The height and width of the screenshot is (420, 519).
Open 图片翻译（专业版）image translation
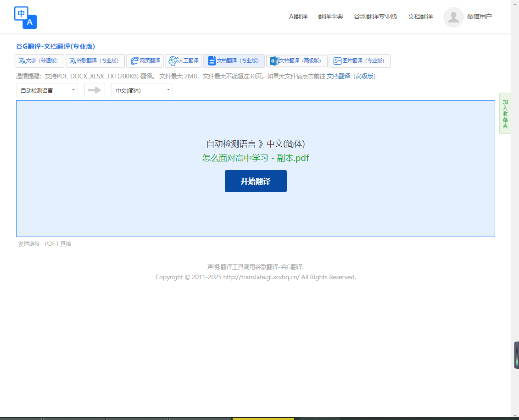click(x=359, y=61)
